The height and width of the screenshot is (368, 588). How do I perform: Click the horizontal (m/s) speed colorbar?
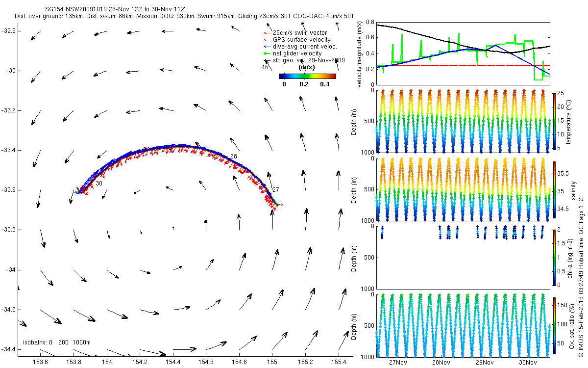pos(307,76)
